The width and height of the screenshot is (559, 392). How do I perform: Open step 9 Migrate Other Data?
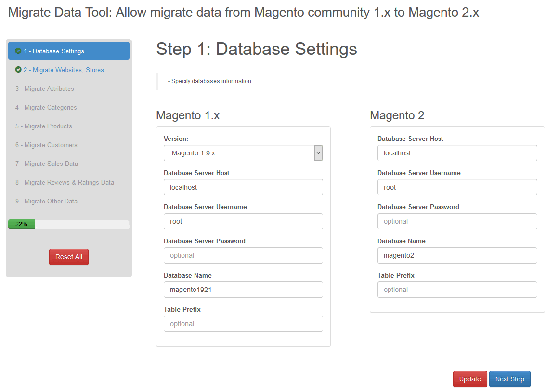coord(46,201)
